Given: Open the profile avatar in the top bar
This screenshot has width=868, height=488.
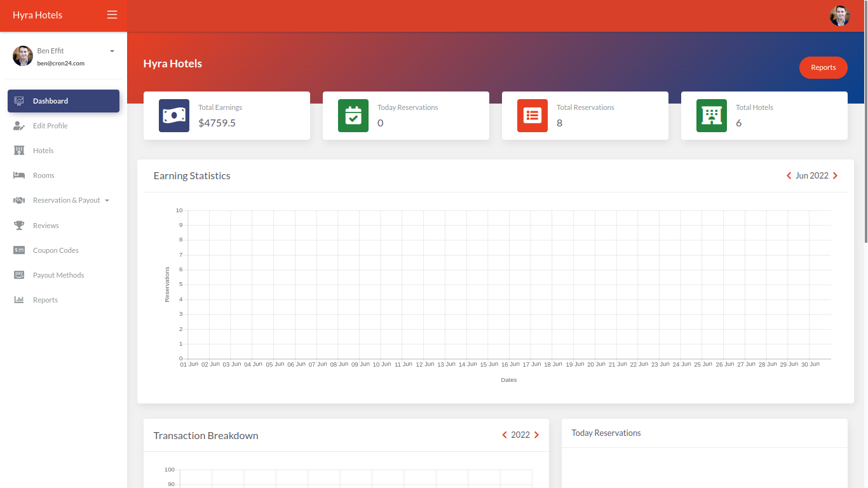Looking at the screenshot, I should pyautogui.click(x=839, y=15).
